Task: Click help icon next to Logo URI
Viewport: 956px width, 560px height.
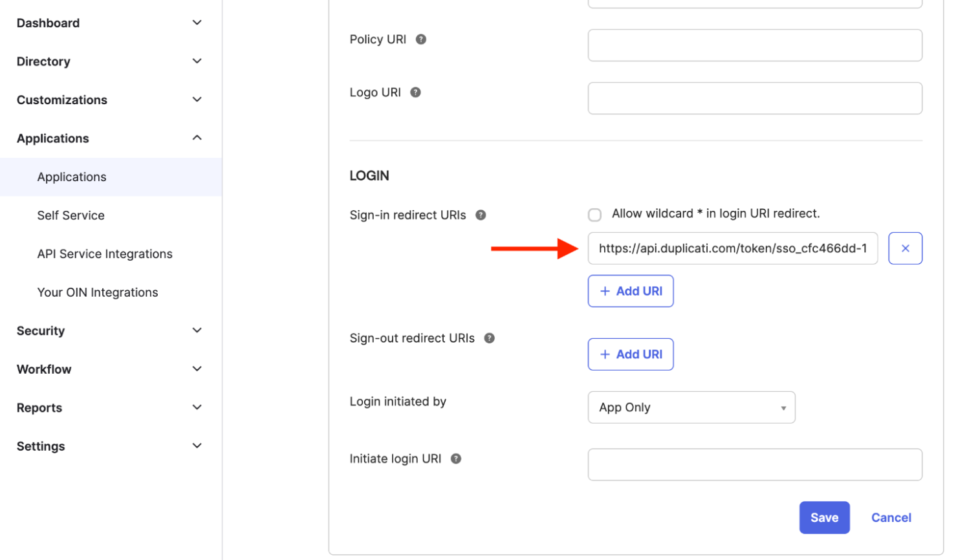Action: coord(416,92)
